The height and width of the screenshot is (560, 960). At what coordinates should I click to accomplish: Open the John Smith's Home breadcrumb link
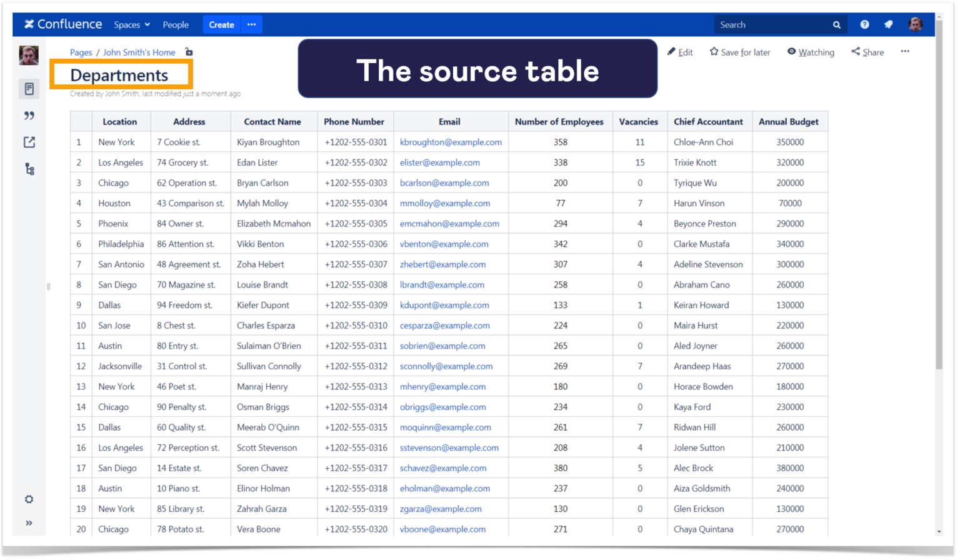click(x=139, y=52)
